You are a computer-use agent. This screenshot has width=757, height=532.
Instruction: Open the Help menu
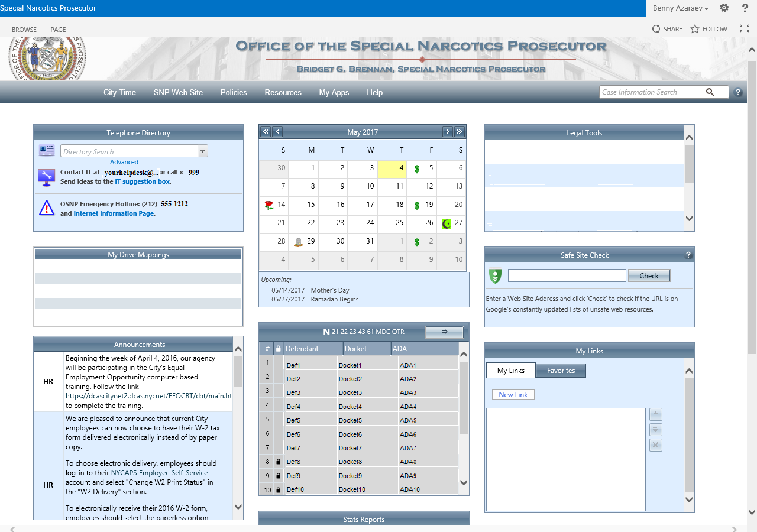pos(374,92)
